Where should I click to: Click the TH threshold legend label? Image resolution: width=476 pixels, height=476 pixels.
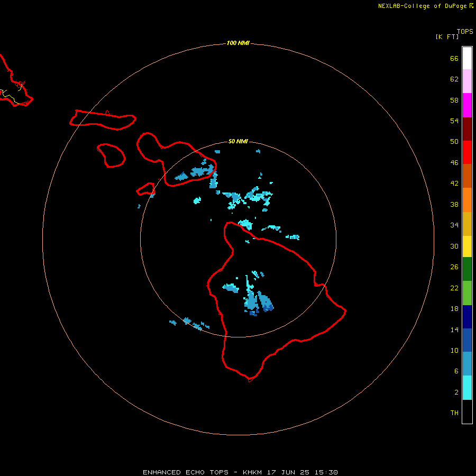coord(454,413)
